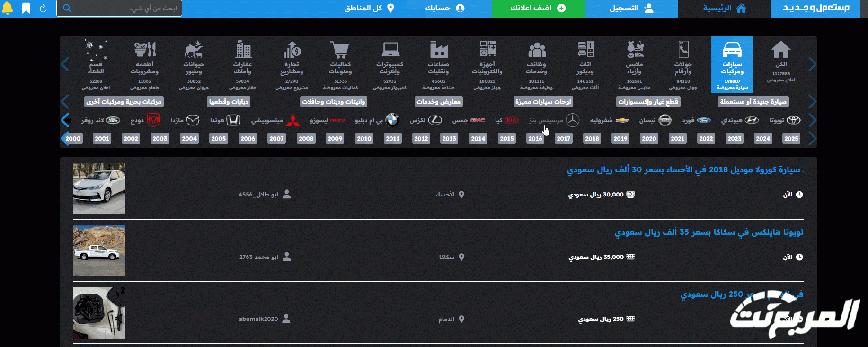This screenshot has height=347, width=868.
Task: Filter by model year 2010
Action: tap(364, 138)
